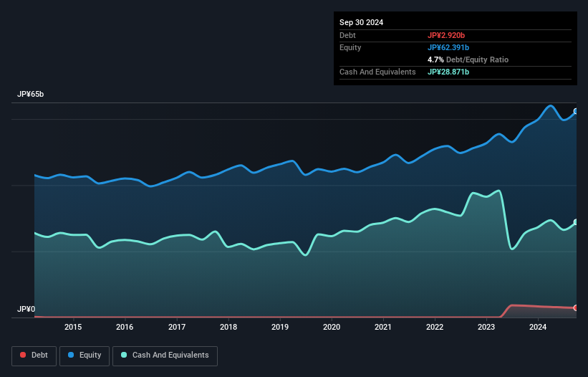
Task: Toggle Cash And Equivalents legend button
Action: pyautogui.click(x=165, y=355)
